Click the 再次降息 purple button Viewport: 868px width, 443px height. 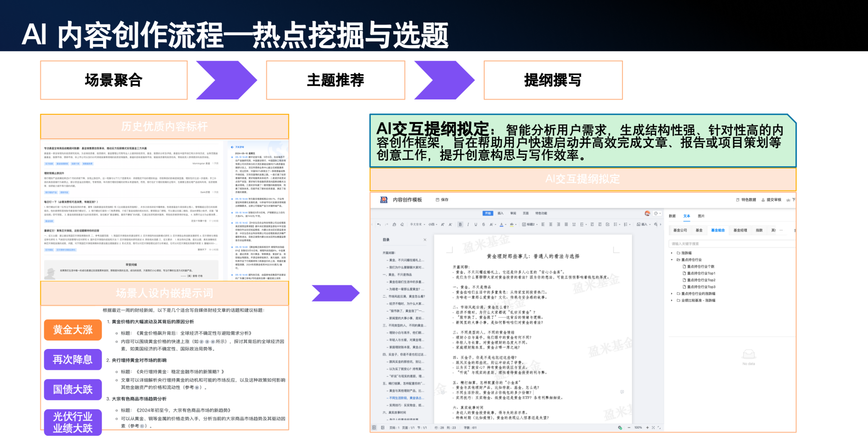(73, 359)
